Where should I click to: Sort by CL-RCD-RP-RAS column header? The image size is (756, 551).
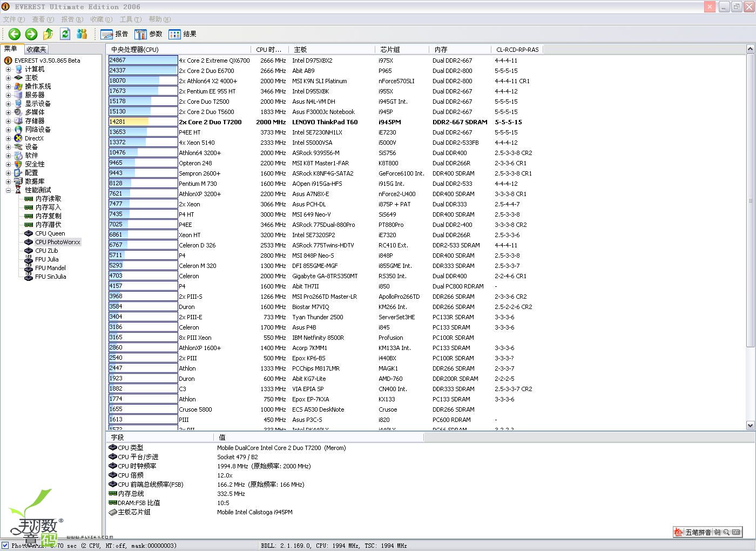[517, 49]
